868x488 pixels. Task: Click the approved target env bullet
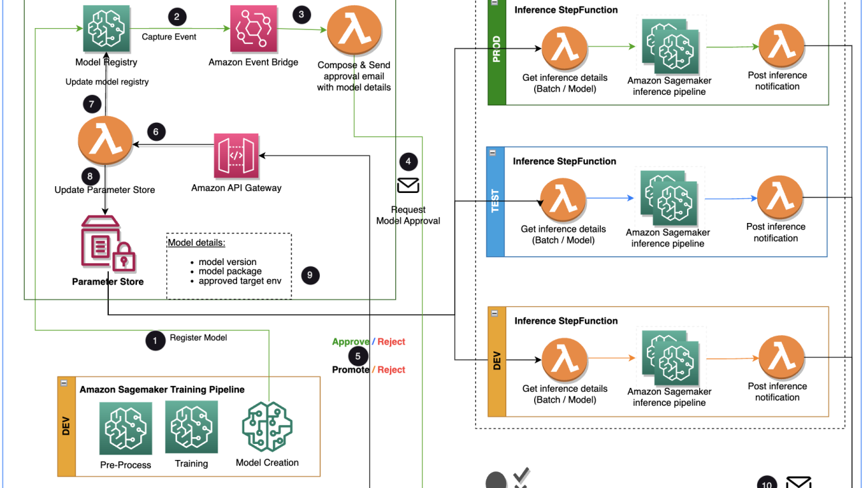[x=240, y=281]
